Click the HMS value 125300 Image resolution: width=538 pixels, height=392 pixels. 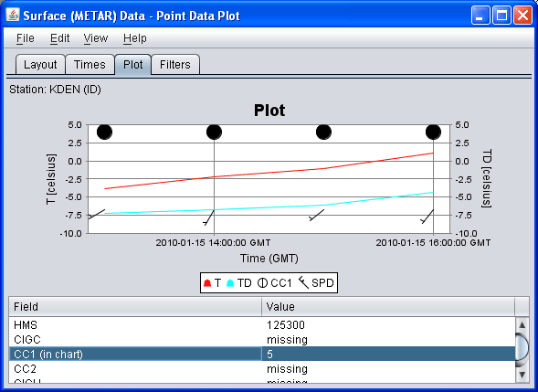[x=286, y=324]
